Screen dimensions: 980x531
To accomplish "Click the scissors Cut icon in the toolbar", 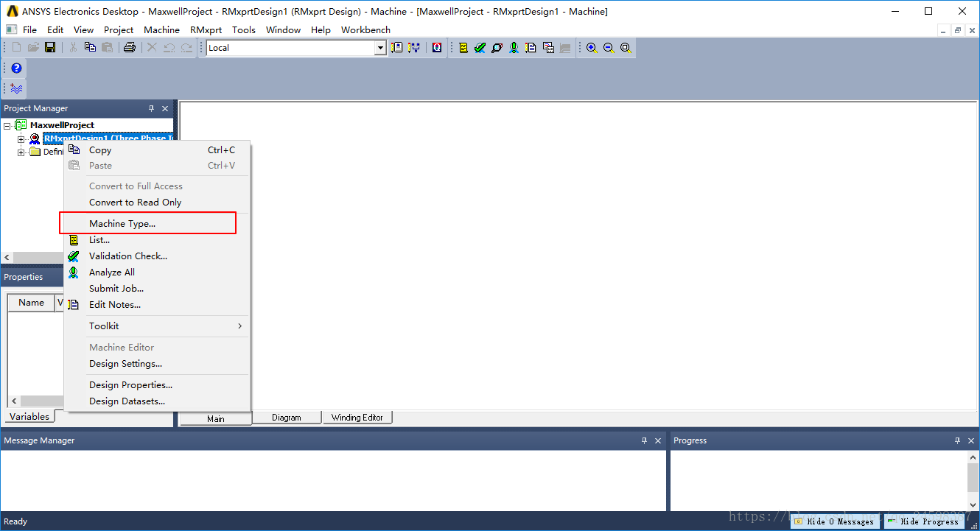I will point(73,47).
